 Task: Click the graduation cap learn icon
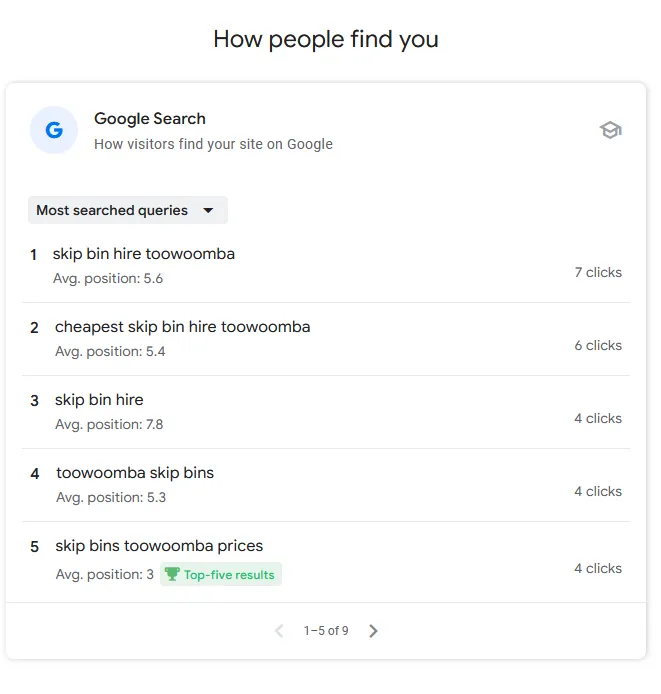(611, 130)
